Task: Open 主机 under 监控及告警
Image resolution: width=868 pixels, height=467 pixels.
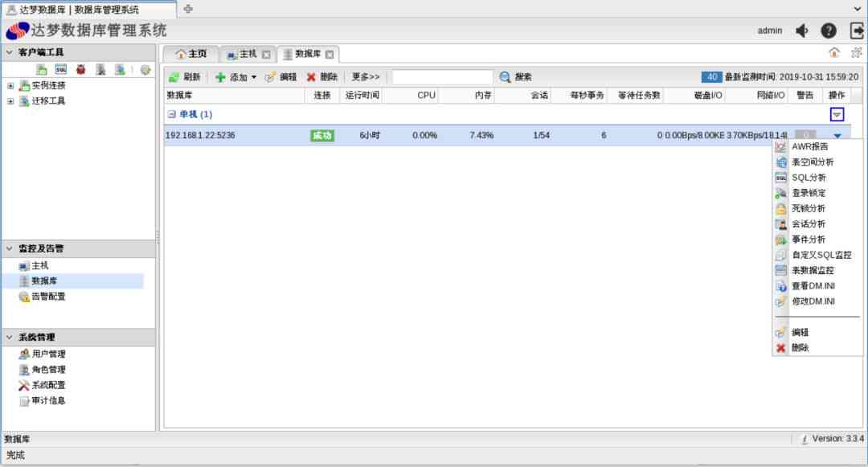Action: [x=34, y=266]
